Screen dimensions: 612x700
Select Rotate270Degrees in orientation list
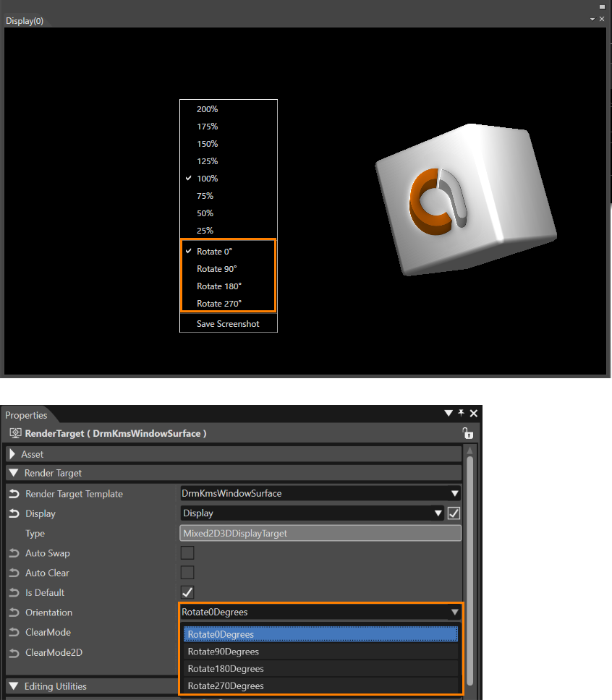(320, 686)
